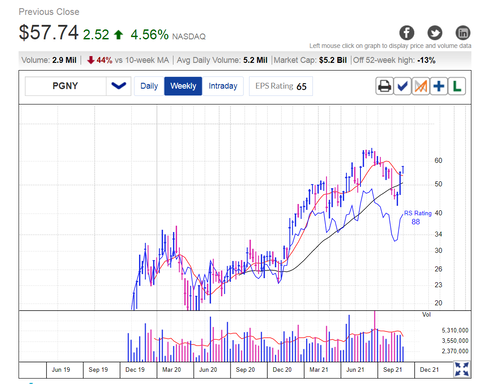Select Sep 20 timeline segment
Viewport: 480px width, 384px height.
coord(245,370)
